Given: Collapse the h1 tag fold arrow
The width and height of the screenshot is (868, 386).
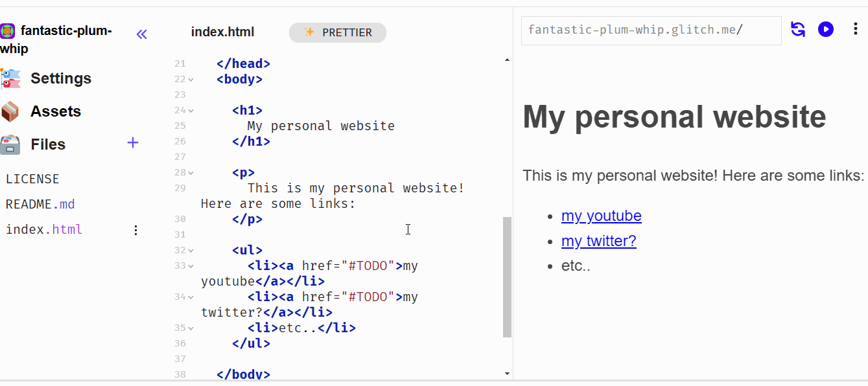Looking at the screenshot, I should pos(191,111).
